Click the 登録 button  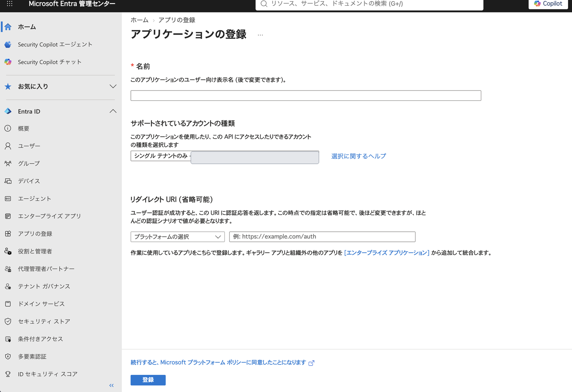(x=148, y=380)
